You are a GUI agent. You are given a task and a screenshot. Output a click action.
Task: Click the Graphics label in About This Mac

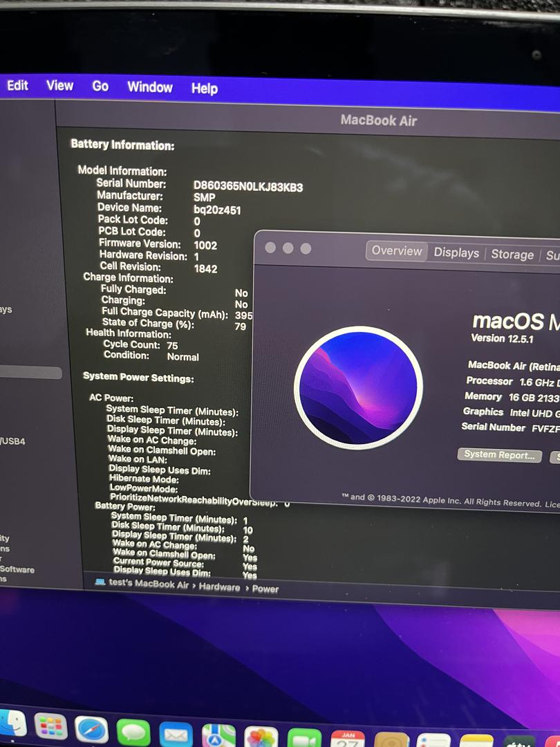click(x=483, y=412)
